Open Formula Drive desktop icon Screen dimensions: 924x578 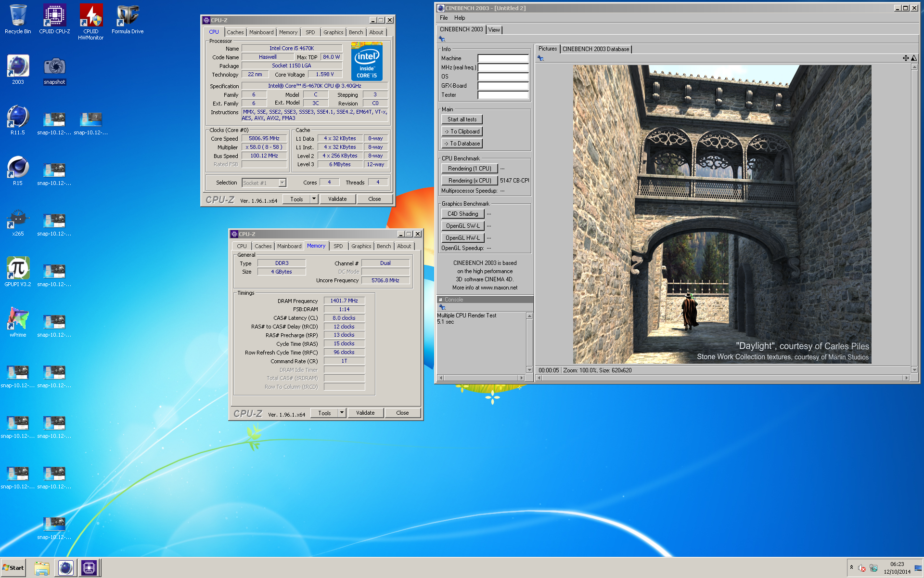pos(128,19)
